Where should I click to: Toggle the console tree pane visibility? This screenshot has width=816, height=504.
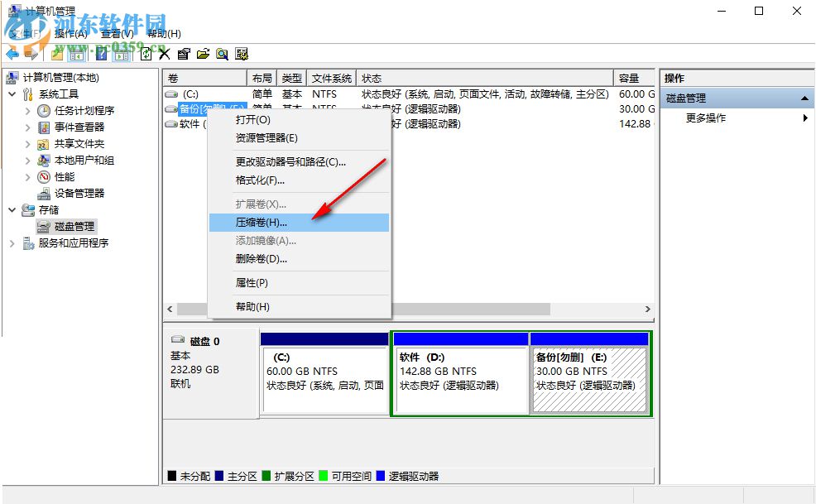point(77,54)
